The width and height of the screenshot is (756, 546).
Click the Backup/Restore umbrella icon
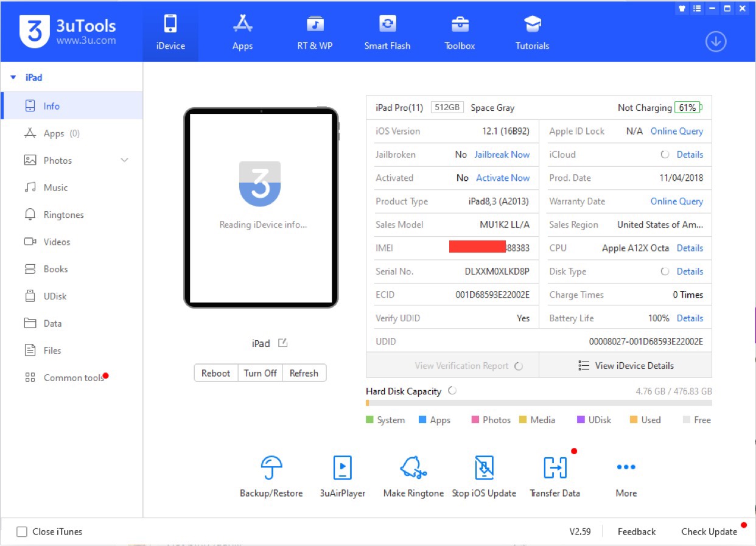[271, 467]
